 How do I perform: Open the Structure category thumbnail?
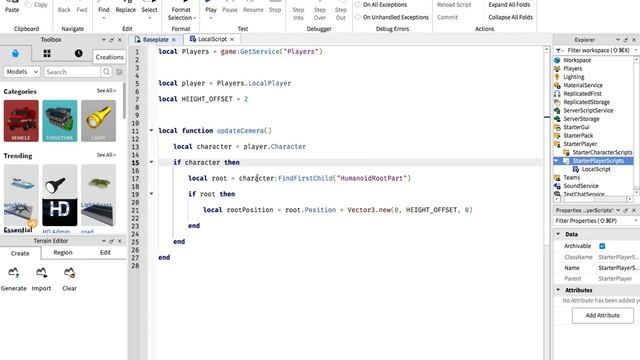[60, 121]
